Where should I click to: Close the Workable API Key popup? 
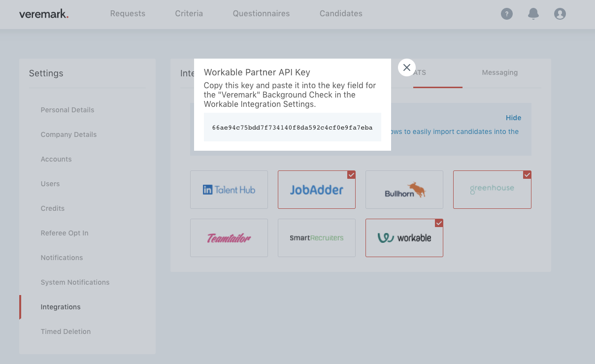pos(407,67)
